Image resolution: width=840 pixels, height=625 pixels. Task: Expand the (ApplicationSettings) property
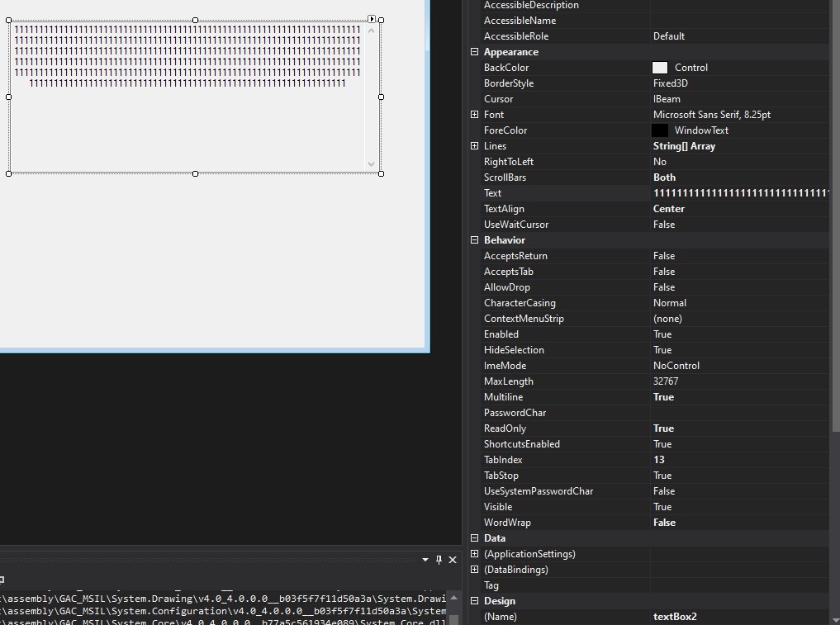pos(474,554)
